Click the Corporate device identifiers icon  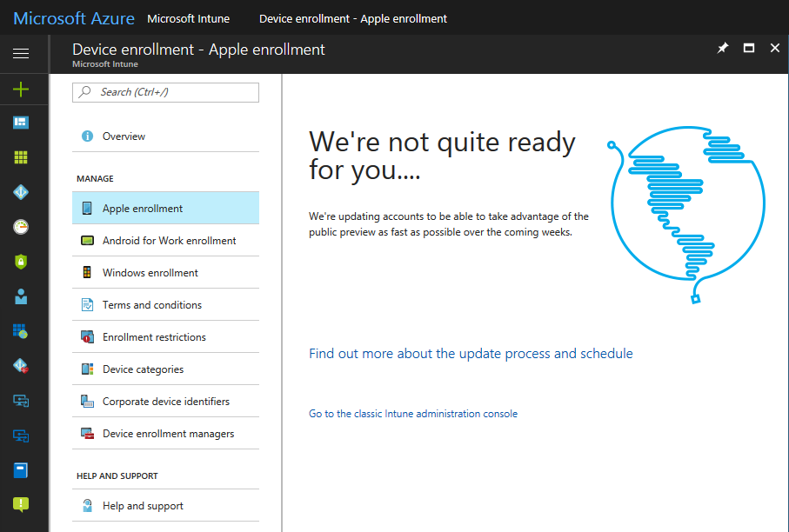pyautogui.click(x=87, y=402)
